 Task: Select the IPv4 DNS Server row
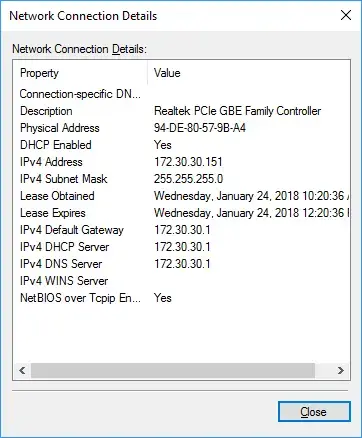pos(182,264)
